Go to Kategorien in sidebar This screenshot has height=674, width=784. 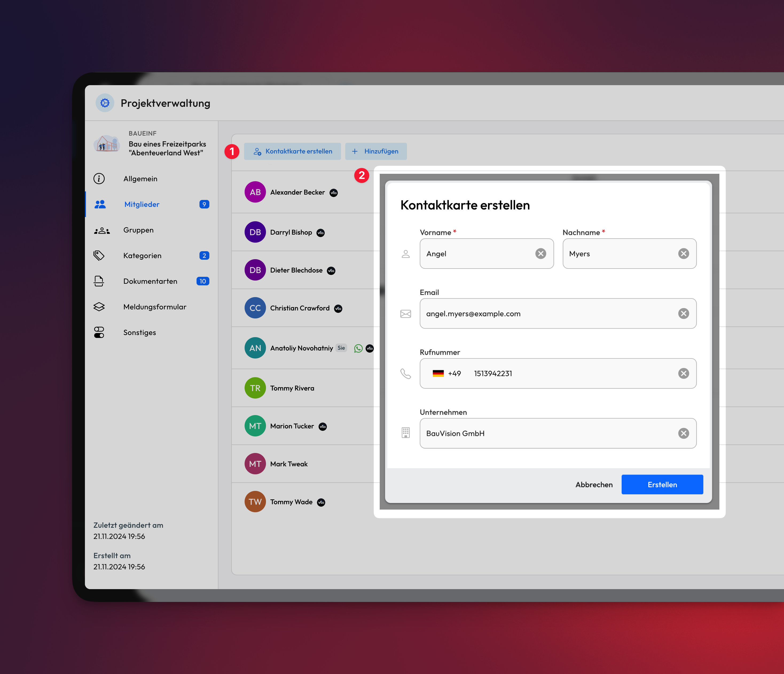pos(142,256)
